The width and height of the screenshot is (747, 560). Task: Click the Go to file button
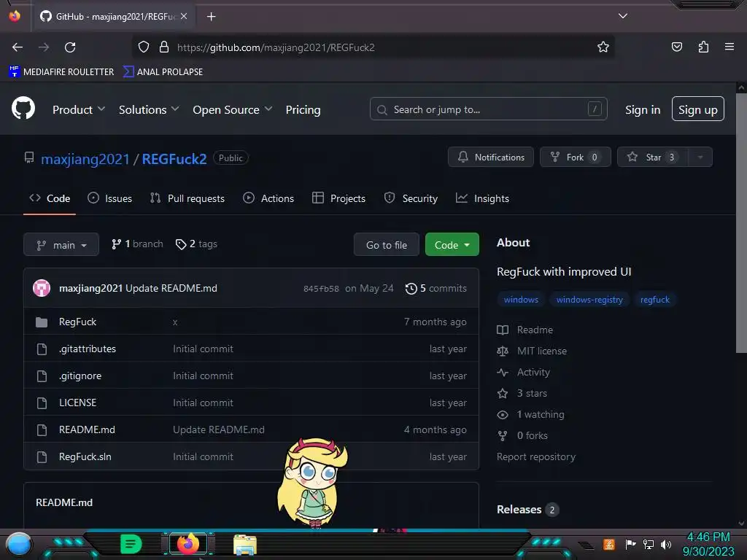(x=387, y=245)
